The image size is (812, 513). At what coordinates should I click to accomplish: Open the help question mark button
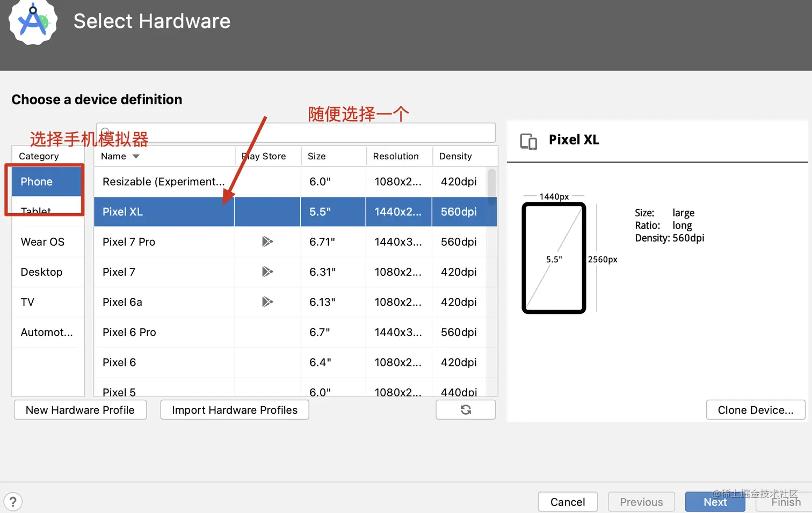[x=13, y=502]
